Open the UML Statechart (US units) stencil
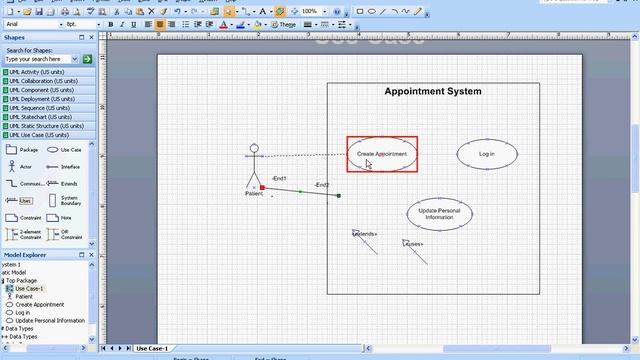 tap(49, 117)
